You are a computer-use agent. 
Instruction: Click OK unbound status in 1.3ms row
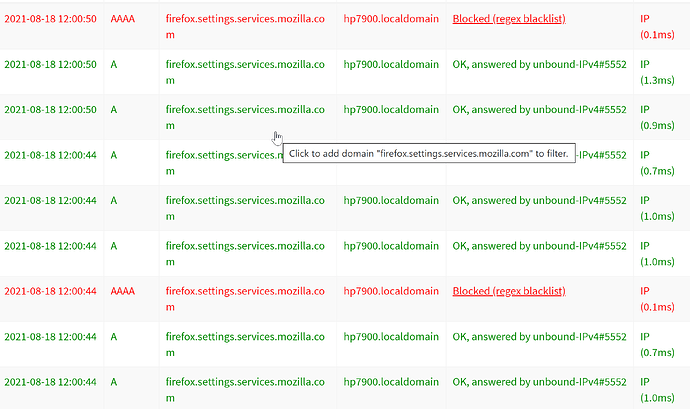pos(539,65)
